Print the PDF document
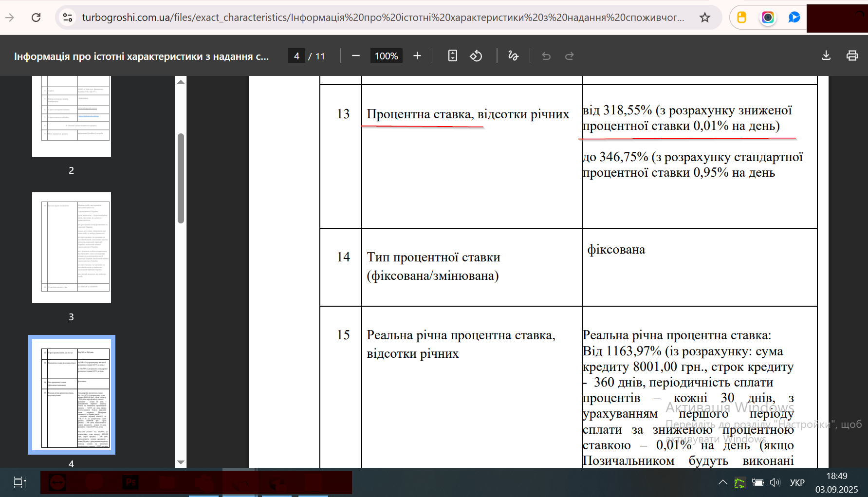Screen dimensions: 868x497 [x=852, y=56]
